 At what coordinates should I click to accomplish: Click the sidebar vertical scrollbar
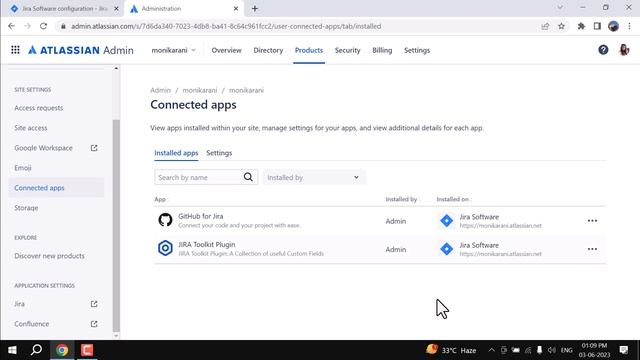coord(116,226)
